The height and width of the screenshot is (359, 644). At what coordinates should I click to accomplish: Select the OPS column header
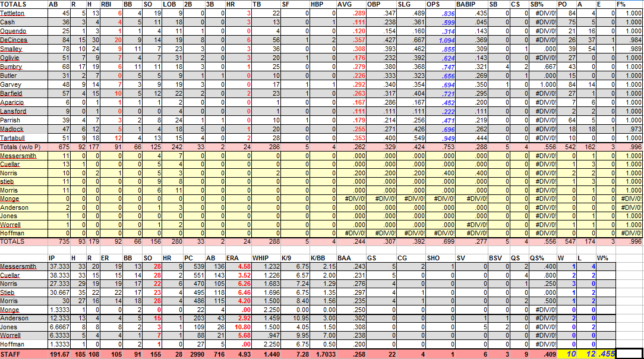coord(440,4)
